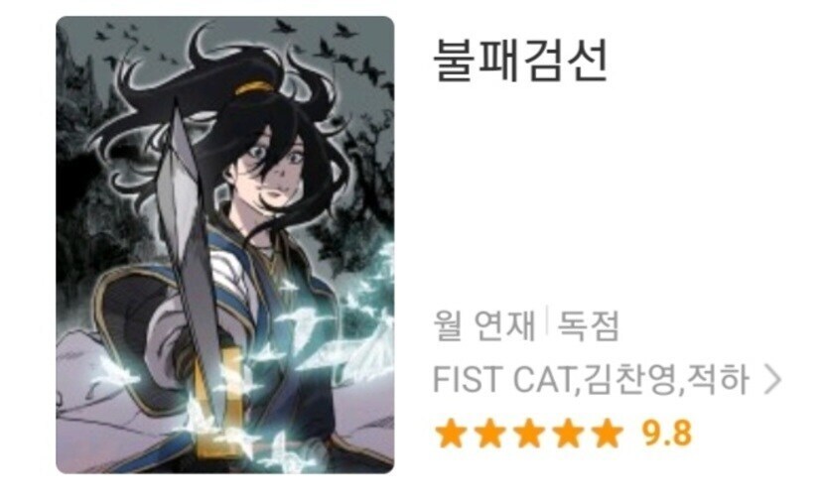Click the golden hair tie on cover
The height and width of the screenshot is (504, 824).
[x=255, y=87]
